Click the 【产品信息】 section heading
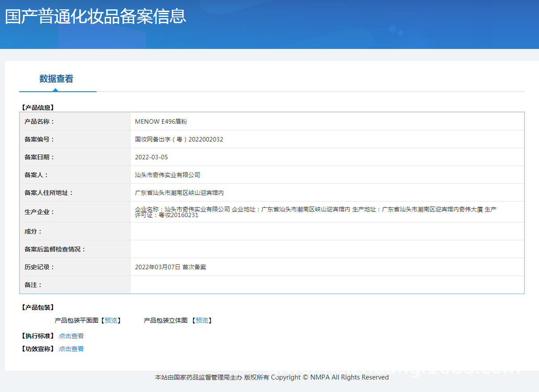The image size is (539, 392). click(x=37, y=107)
